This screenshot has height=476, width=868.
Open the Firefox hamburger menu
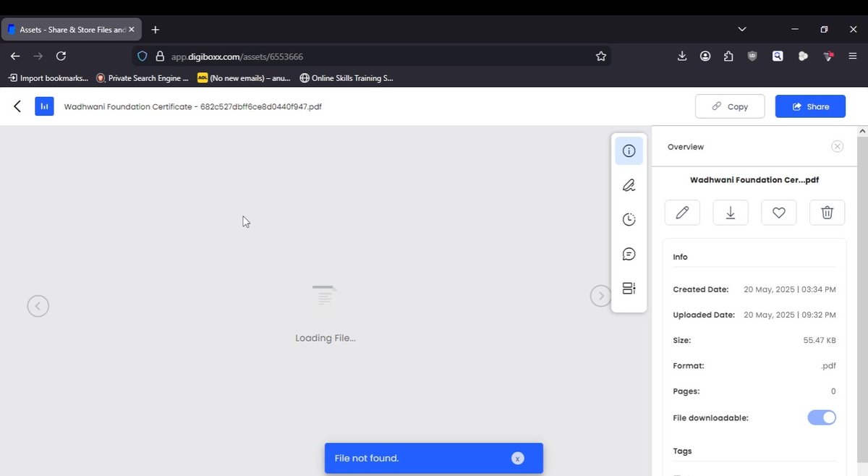[853, 56]
